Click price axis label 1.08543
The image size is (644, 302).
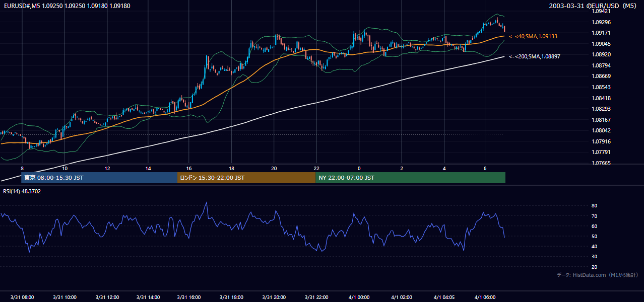click(x=601, y=87)
